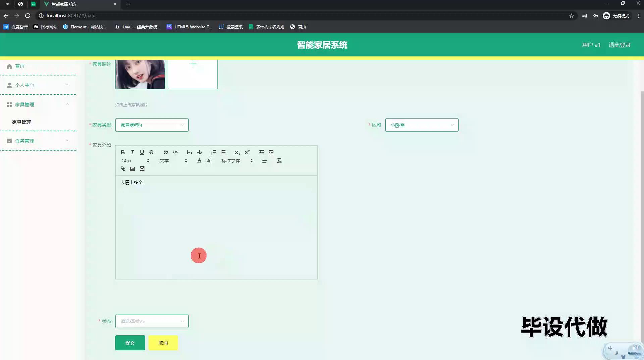The width and height of the screenshot is (644, 360).
Task: Open the 家具类型 dropdown
Action: click(x=152, y=125)
